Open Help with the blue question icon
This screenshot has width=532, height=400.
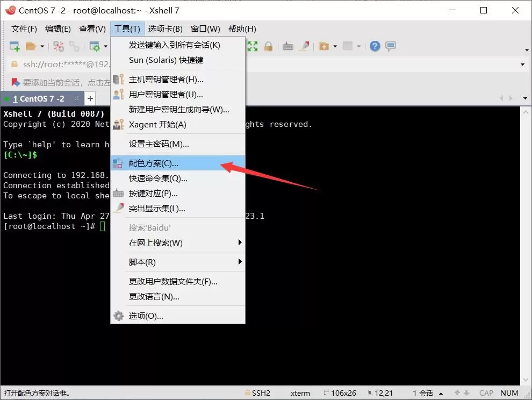click(375, 46)
